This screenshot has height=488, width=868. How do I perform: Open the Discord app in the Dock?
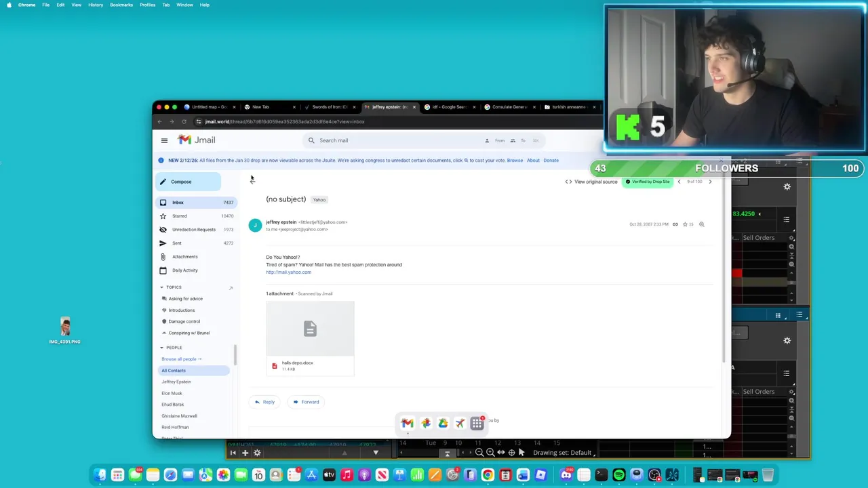click(566, 476)
